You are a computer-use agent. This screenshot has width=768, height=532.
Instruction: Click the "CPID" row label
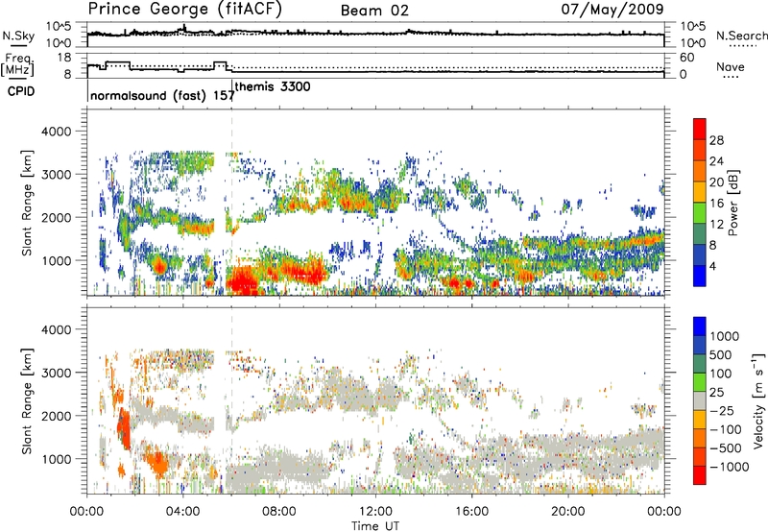coord(21,91)
